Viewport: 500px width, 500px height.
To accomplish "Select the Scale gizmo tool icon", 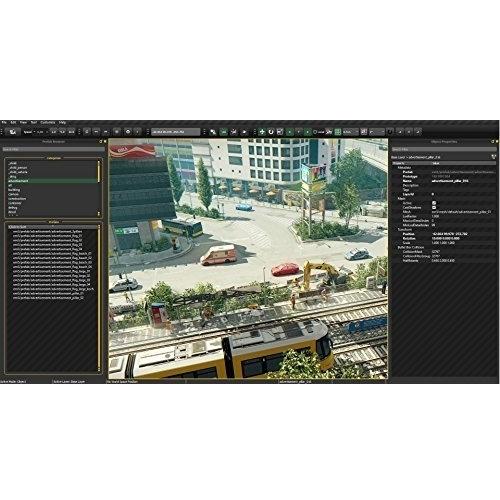I will [280, 132].
